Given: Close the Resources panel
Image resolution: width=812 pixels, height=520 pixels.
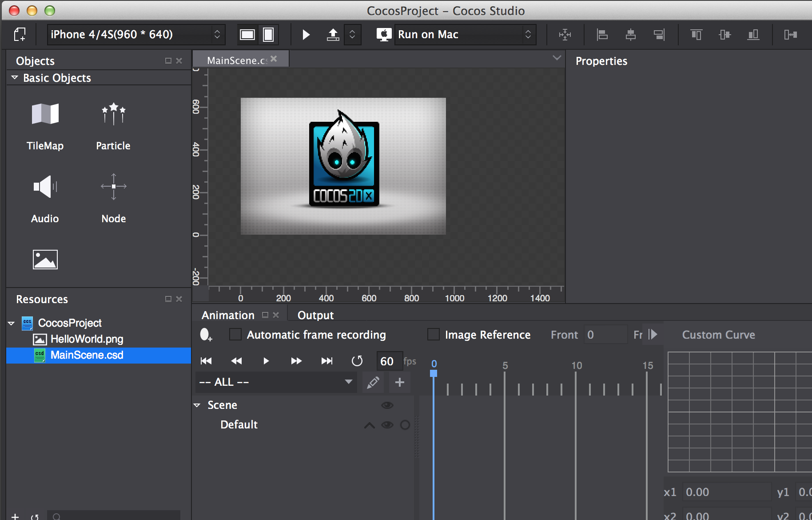Looking at the screenshot, I should tap(179, 299).
